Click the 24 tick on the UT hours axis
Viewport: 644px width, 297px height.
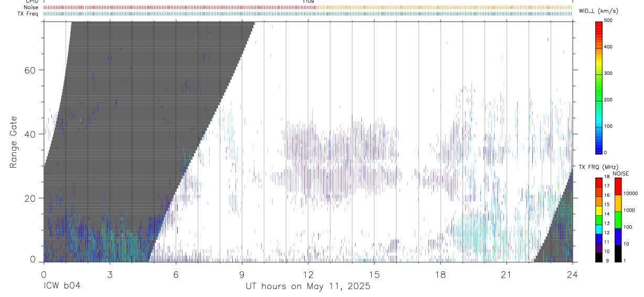pyautogui.click(x=573, y=274)
